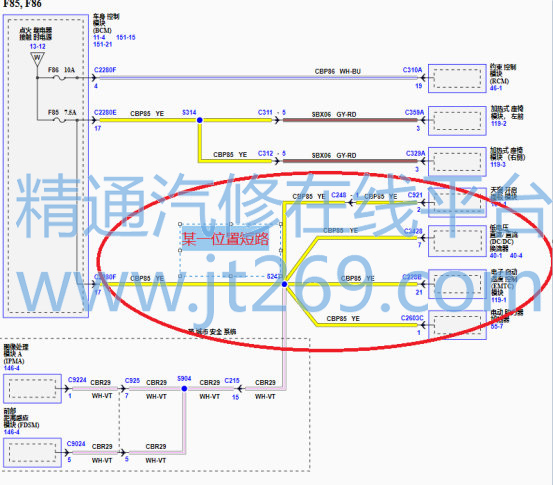Click the C9224 connector label
The image size is (553, 485).
tap(77, 380)
